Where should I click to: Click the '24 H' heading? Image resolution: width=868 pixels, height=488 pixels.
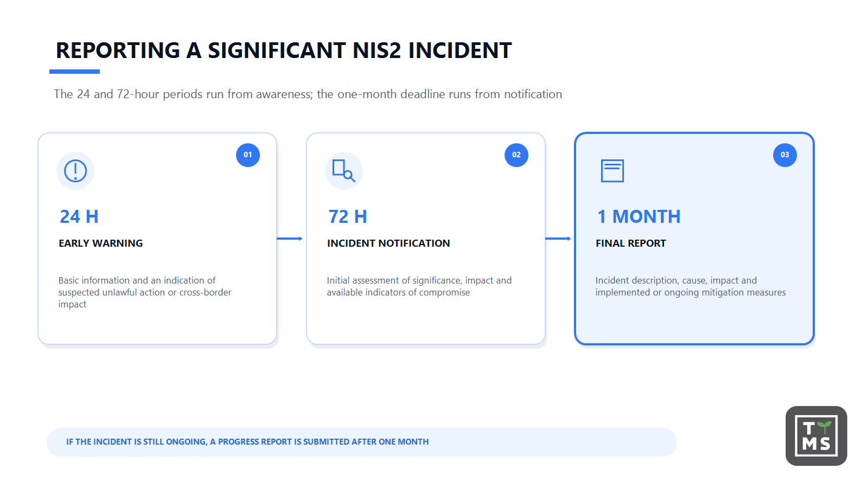tap(79, 217)
